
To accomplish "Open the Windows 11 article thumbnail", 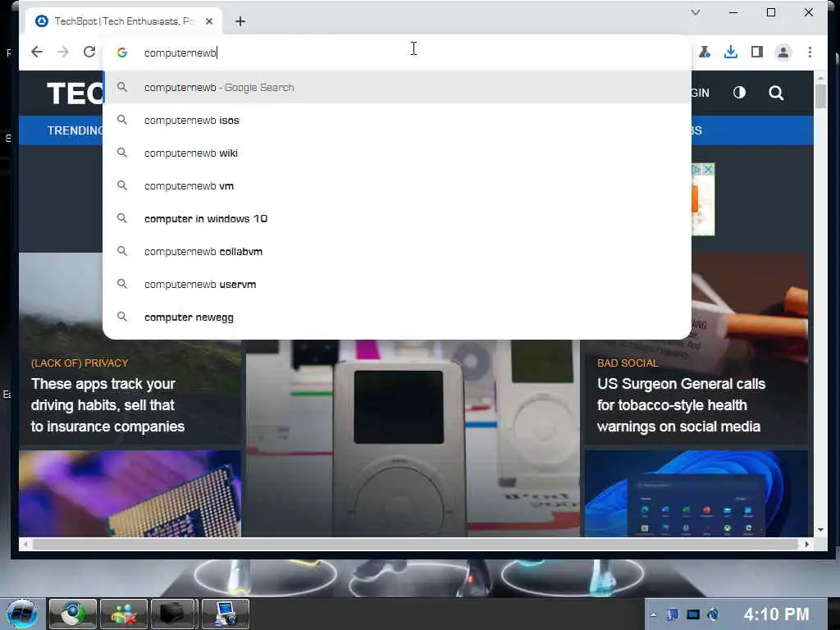I will [696, 493].
